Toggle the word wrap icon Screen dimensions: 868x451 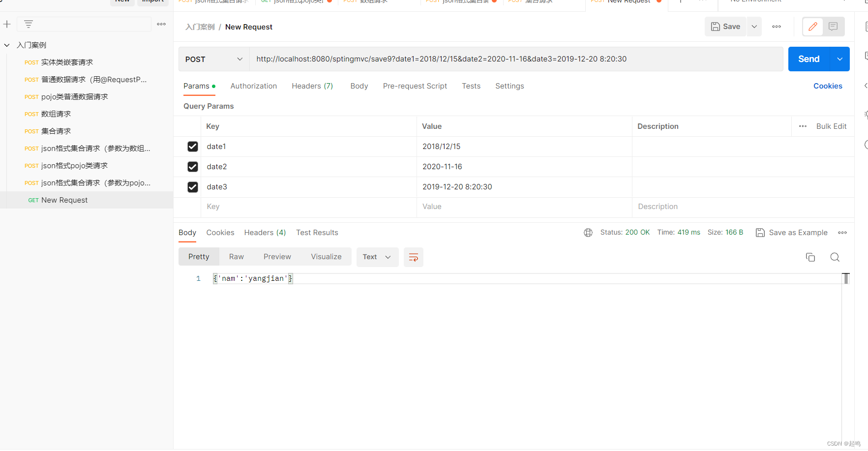click(x=414, y=257)
